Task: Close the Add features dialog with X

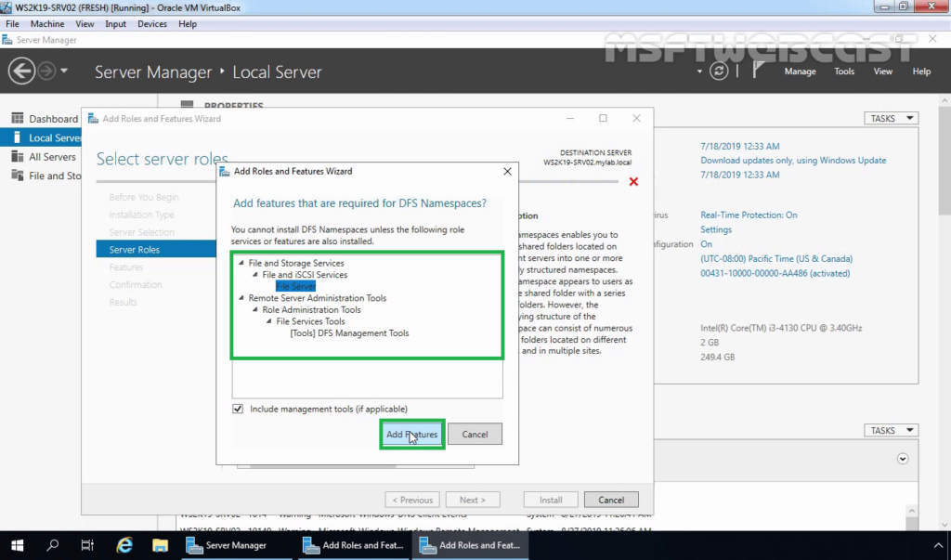Action: coord(508,172)
